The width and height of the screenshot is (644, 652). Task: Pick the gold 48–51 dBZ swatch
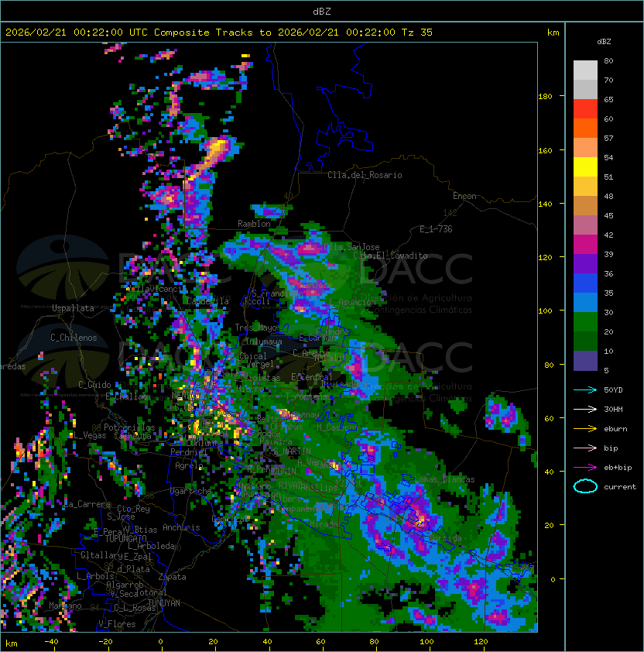click(585, 187)
